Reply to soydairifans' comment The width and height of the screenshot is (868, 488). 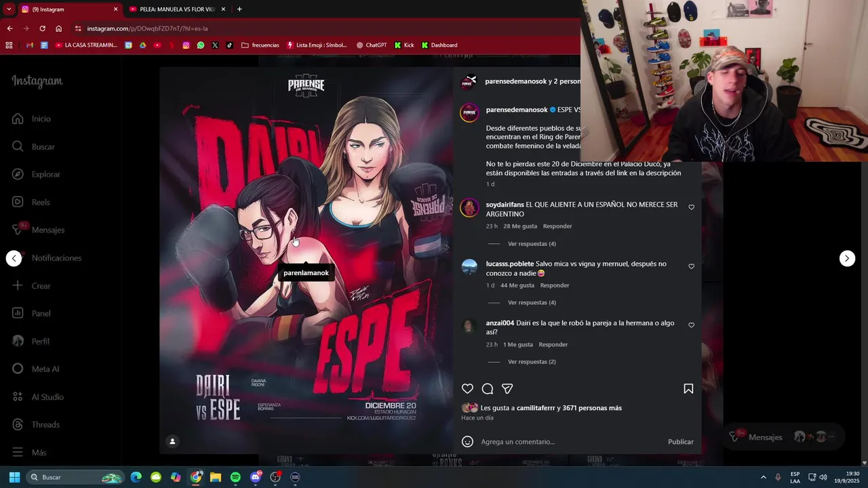pos(557,226)
